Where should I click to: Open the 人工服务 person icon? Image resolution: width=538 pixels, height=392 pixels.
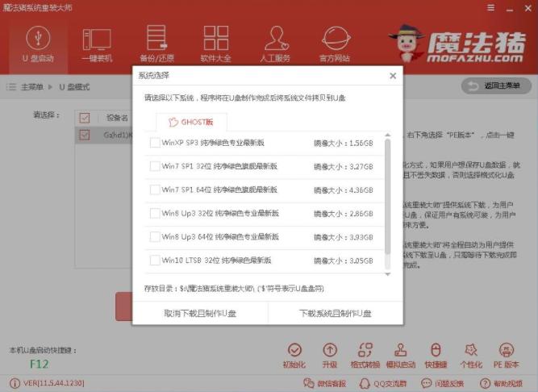click(276, 44)
